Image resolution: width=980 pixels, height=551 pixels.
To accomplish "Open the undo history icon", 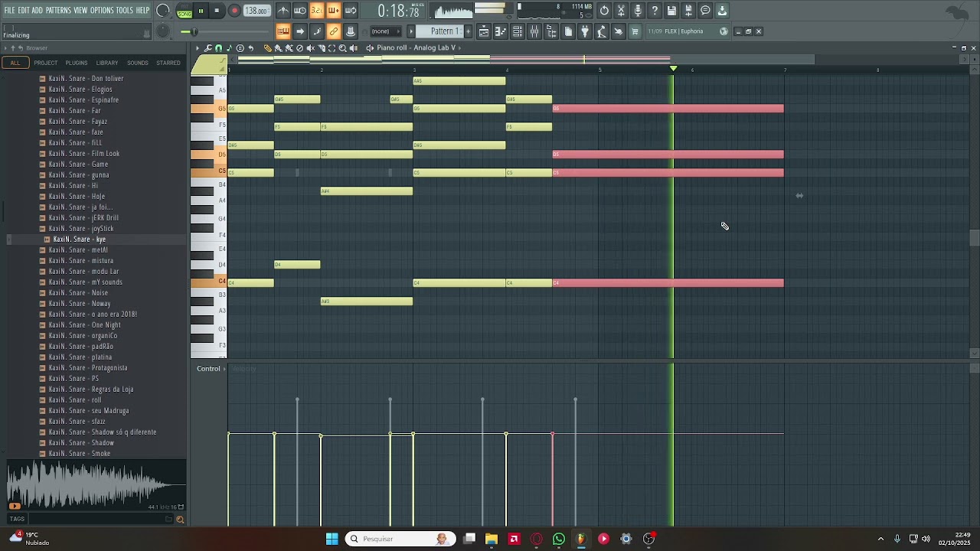I will (604, 11).
